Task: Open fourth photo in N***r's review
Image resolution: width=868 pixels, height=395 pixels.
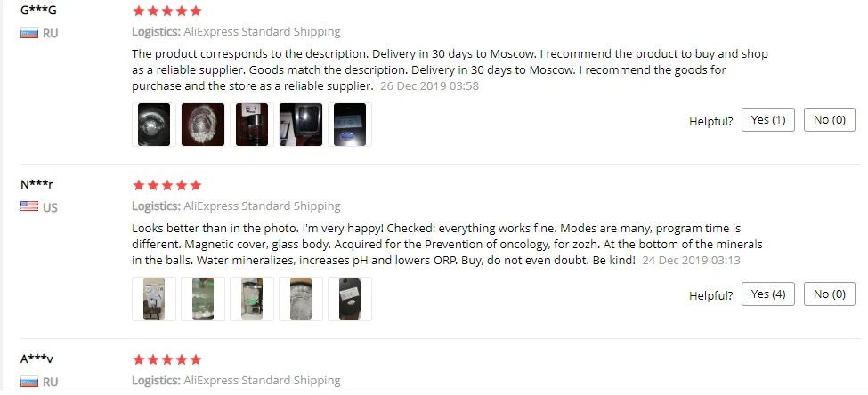Action: [x=301, y=299]
